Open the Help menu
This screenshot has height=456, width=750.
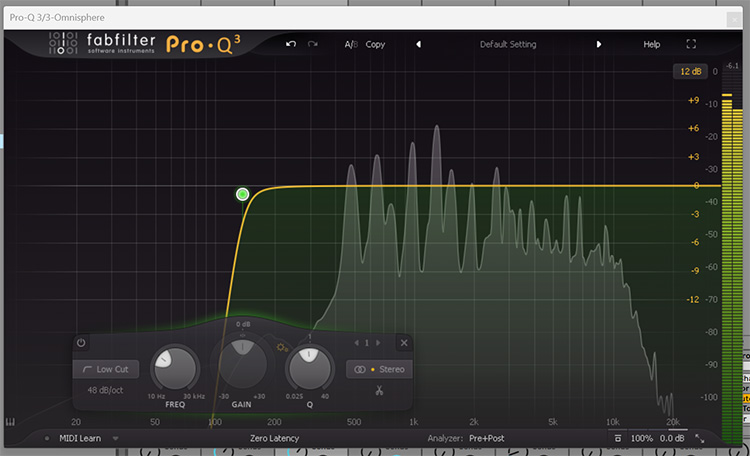click(651, 44)
